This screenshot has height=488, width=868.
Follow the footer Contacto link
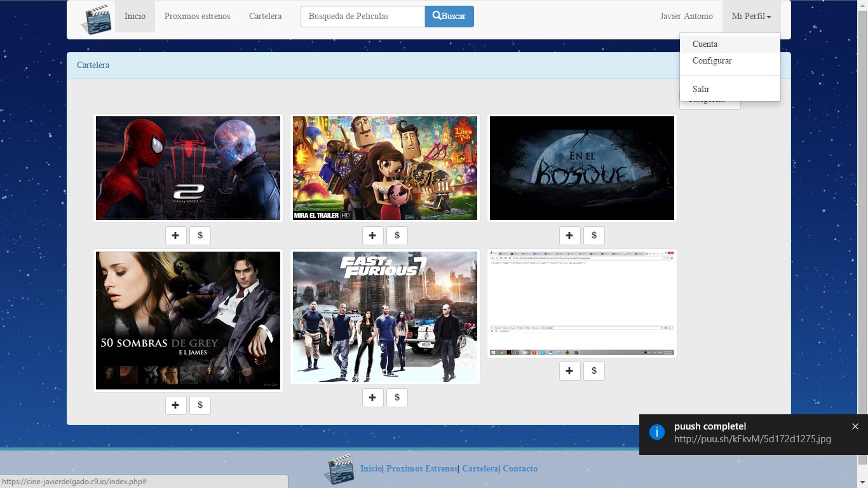(520, 469)
